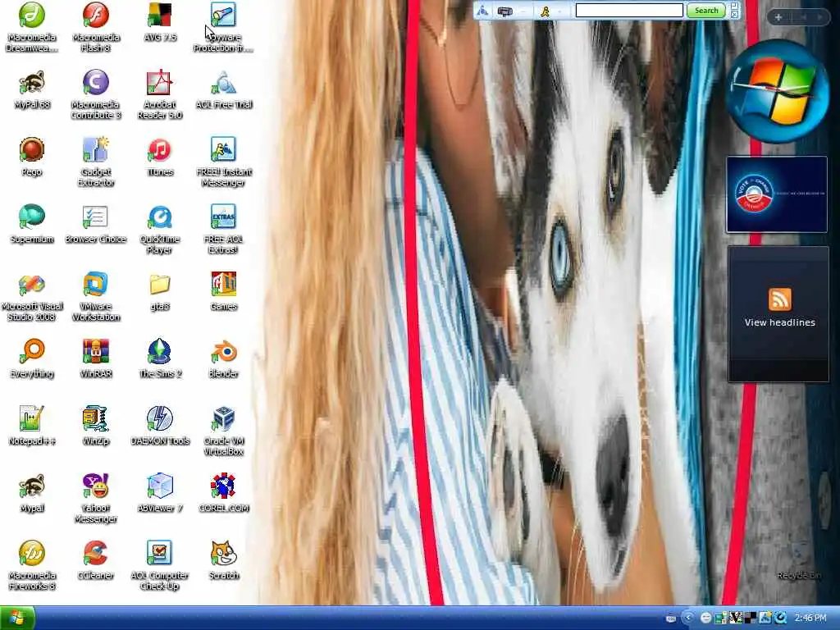
Task: Add a gadget with plus button
Action: [x=778, y=17]
